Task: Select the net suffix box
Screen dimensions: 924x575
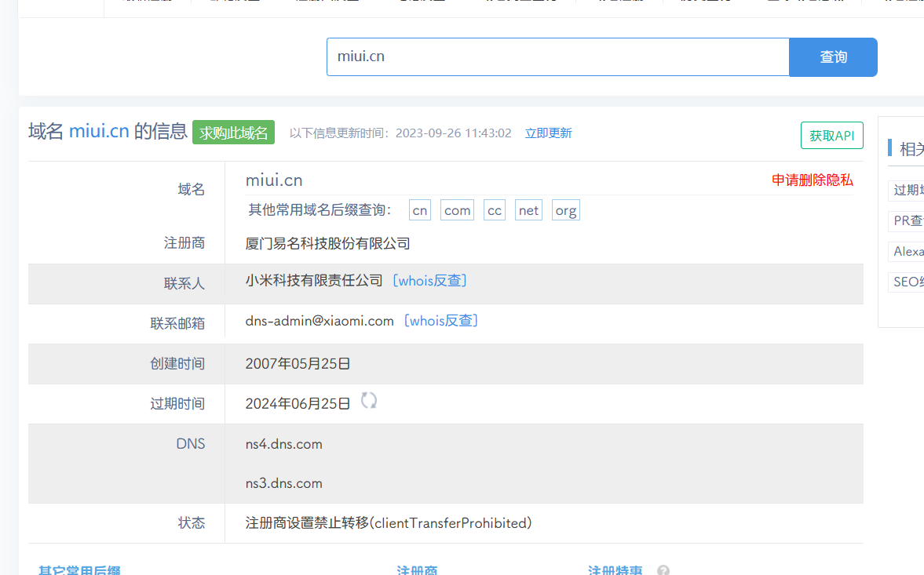Action: click(528, 210)
